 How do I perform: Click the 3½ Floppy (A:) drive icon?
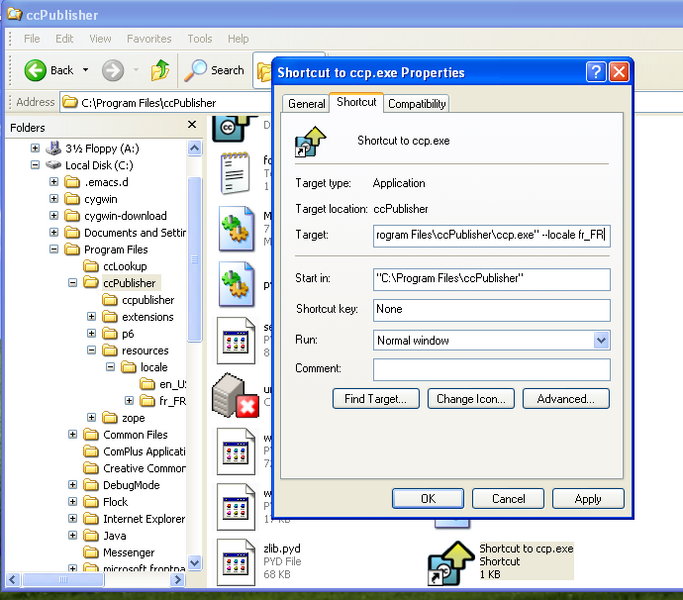pyautogui.click(x=54, y=148)
